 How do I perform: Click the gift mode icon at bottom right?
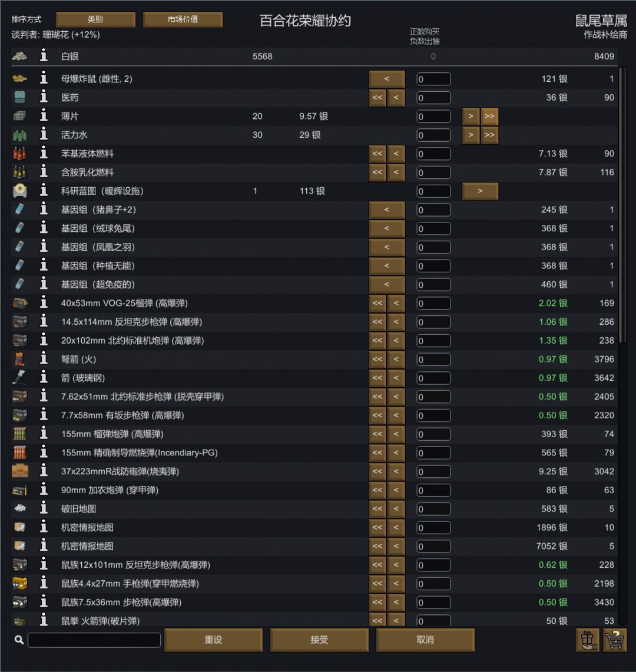click(x=587, y=640)
